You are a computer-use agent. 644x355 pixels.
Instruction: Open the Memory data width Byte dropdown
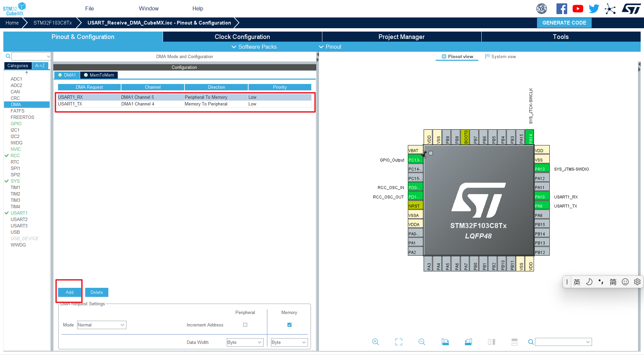coord(289,342)
